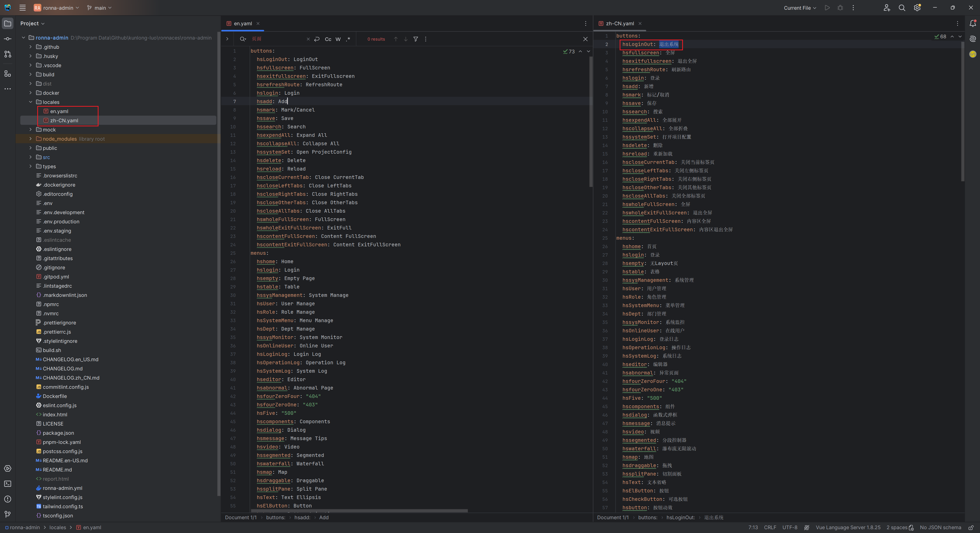This screenshot has height=533, width=980.
Task: Click line separator CRLF in status bar
Action: (x=770, y=527)
